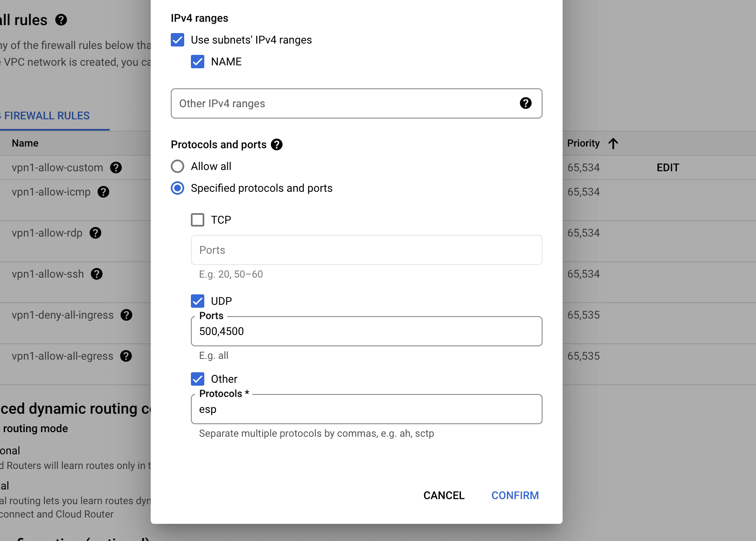Select the Allow all radio button
Screen dimensions: 756x541
pos(177,166)
